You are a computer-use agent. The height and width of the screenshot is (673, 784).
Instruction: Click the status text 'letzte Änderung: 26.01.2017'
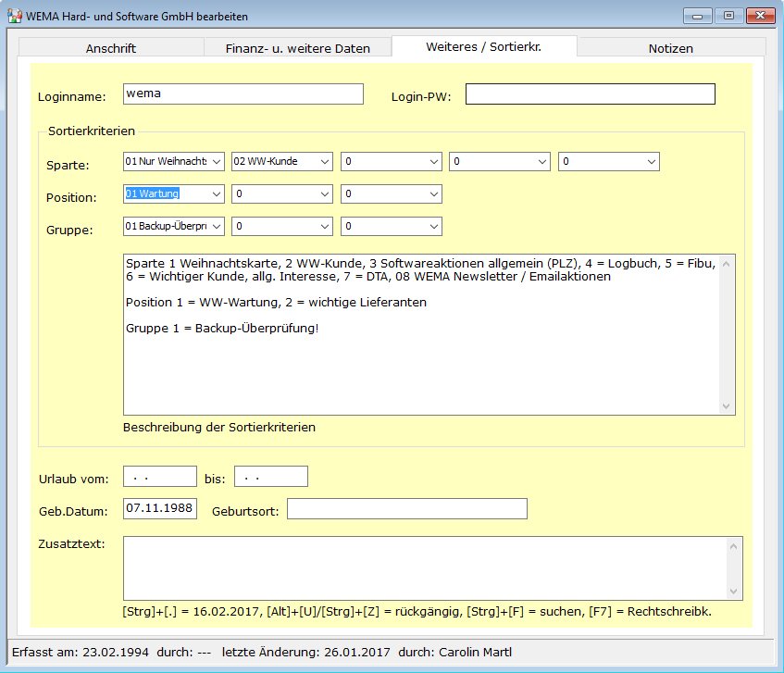coord(306,652)
